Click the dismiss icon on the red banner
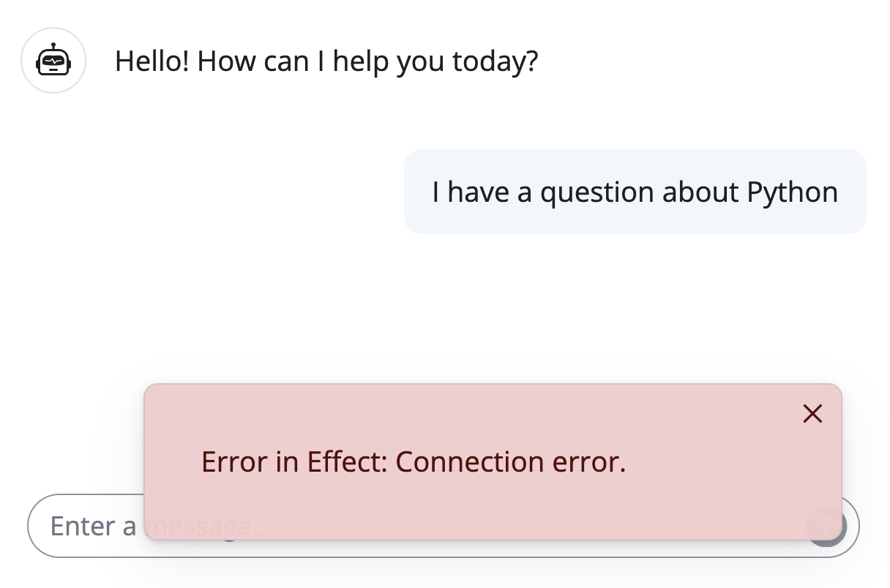Screen dimensions: 890x588 (x=812, y=413)
